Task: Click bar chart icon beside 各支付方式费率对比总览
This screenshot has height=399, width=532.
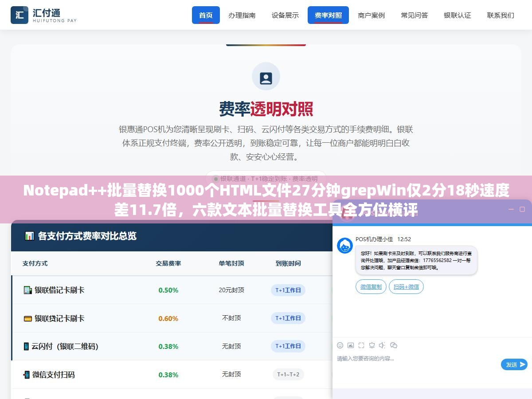Action: pos(29,236)
